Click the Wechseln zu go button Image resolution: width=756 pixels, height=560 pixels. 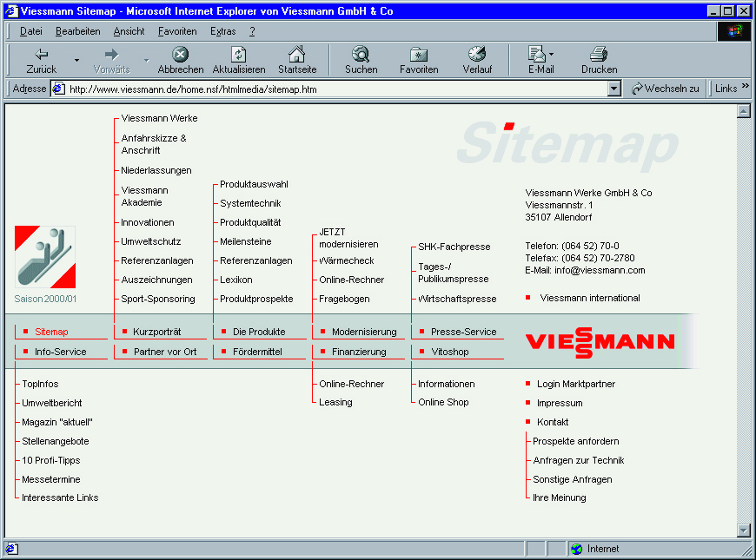pyautogui.click(x=666, y=89)
